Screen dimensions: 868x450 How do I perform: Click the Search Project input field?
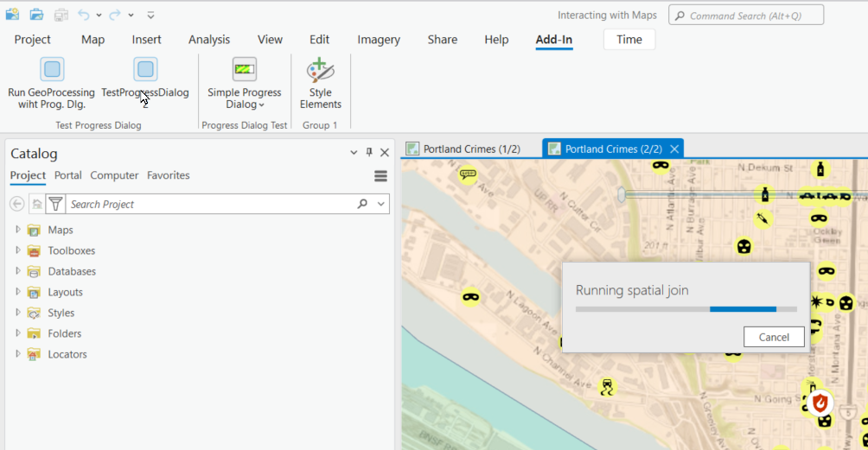coord(207,204)
